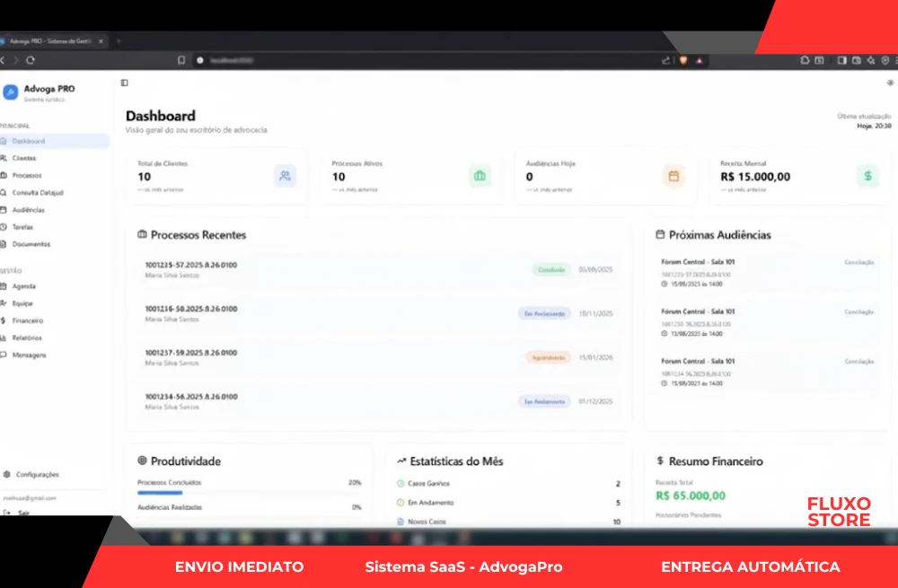Image resolution: width=898 pixels, height=588 pixels.
Task: Open Configurações settings
Action: (37, 474)
